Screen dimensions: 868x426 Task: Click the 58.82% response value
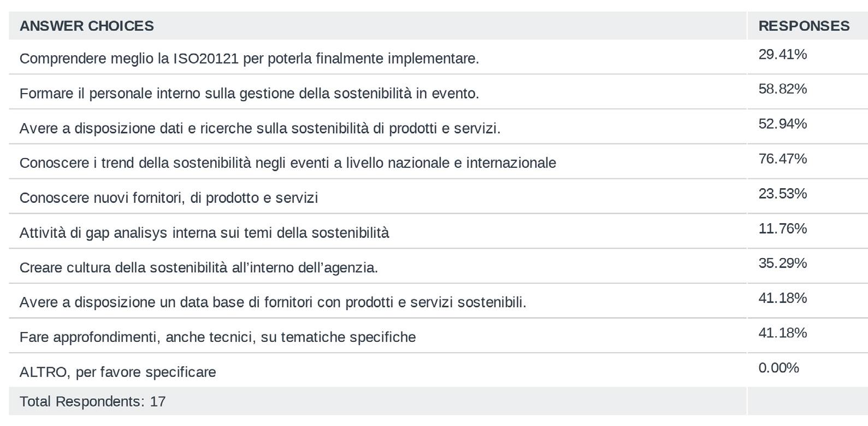tap(782, 89)
